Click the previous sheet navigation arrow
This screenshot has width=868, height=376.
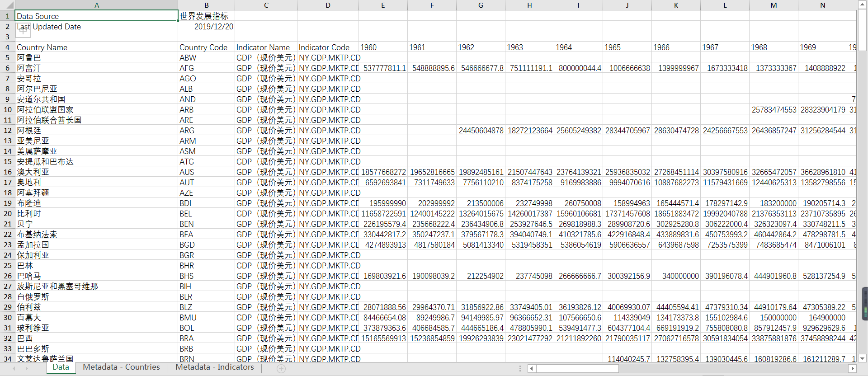14,369
